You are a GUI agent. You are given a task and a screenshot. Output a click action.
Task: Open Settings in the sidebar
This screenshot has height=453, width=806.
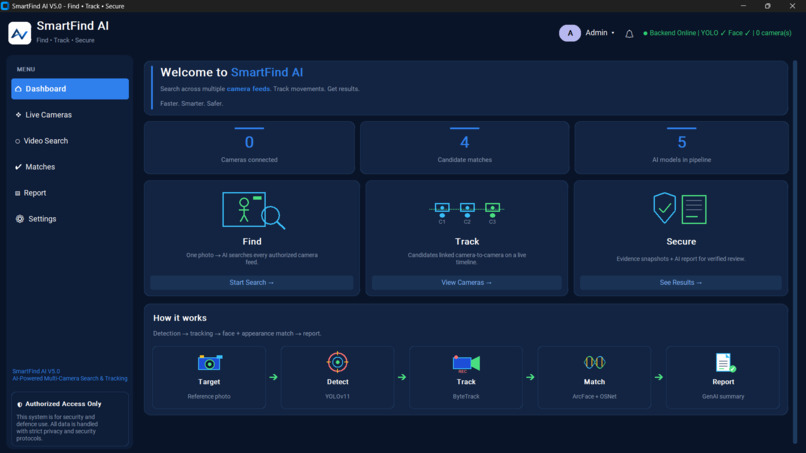(x=70, y=219)
